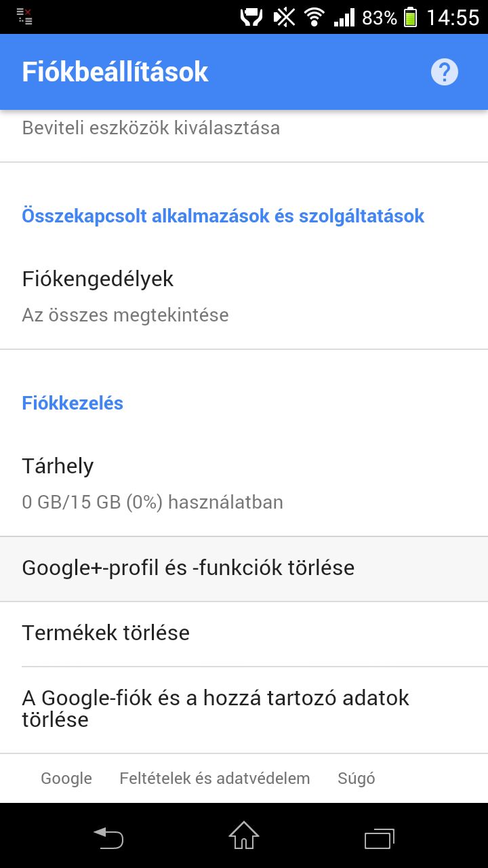The image size is (488, 868).
Task: Tap the battery status icon
Action: (x=410, y=17)
